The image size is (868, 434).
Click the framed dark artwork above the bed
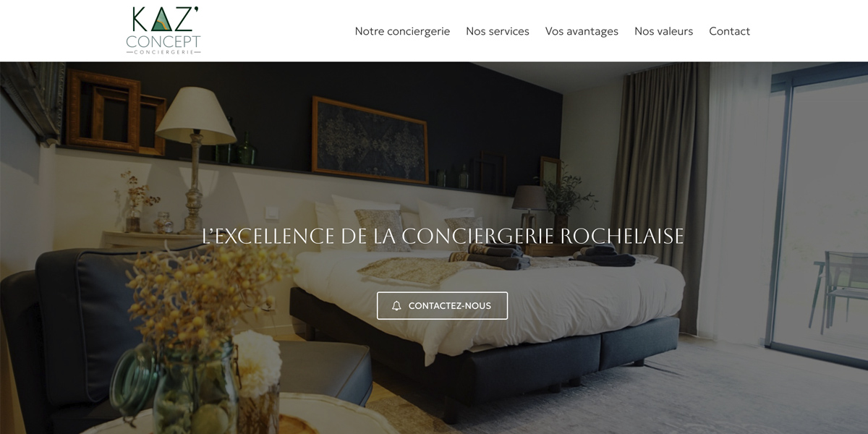click(x=370, y=139)
